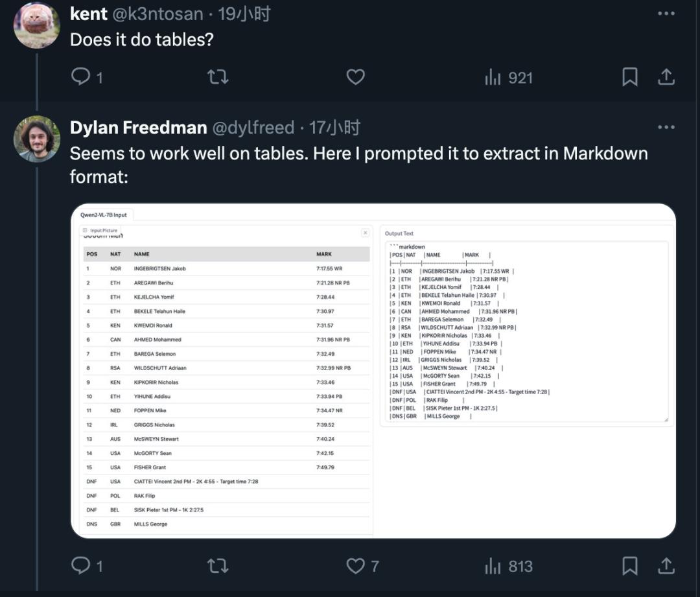Open more options on kent's tweet

click(666, 14)
